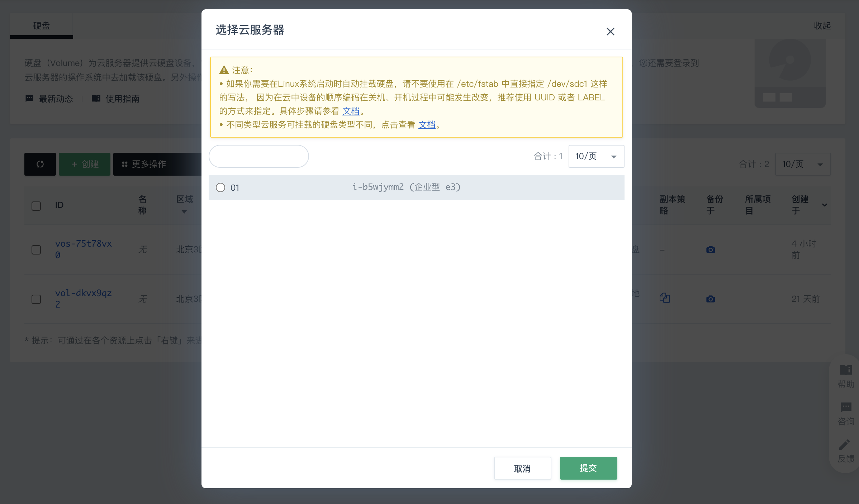Close the 选择云服务器 dialog

610,32
